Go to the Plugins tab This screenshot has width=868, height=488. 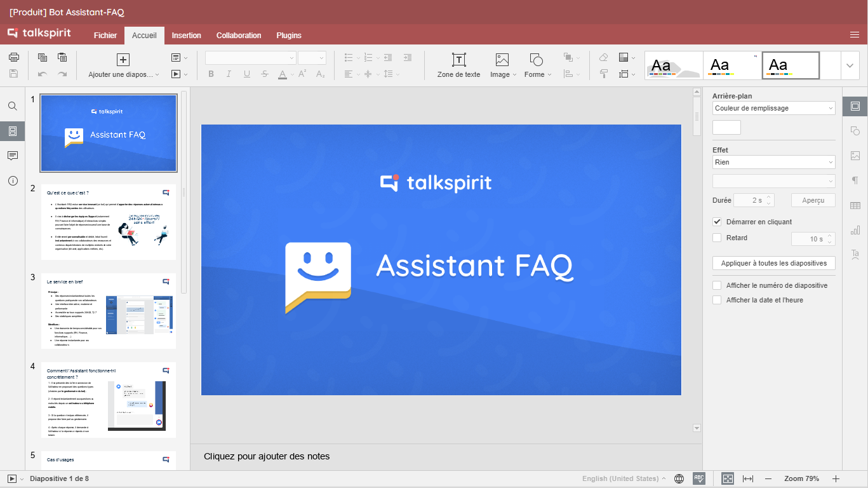289,36
